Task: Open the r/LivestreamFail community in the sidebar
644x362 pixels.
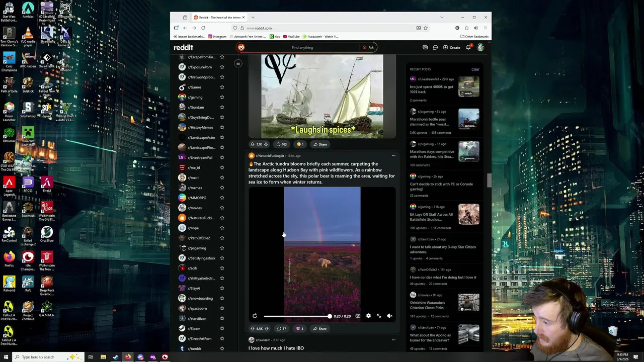Action: click(x=200, y=157)
